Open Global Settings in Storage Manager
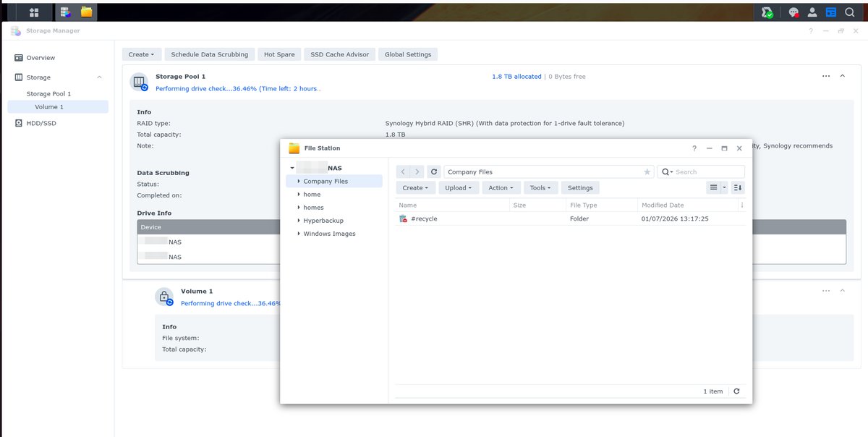Image resolution: width=868 pixels, height=437 pixels. [408, 54]
